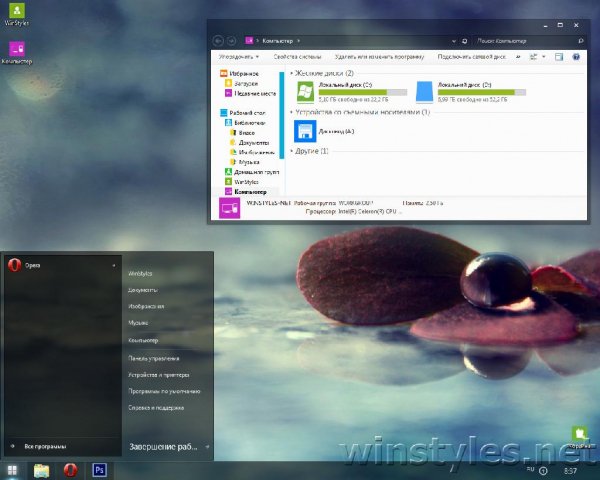Select Документы library in tree

point(249,142)
